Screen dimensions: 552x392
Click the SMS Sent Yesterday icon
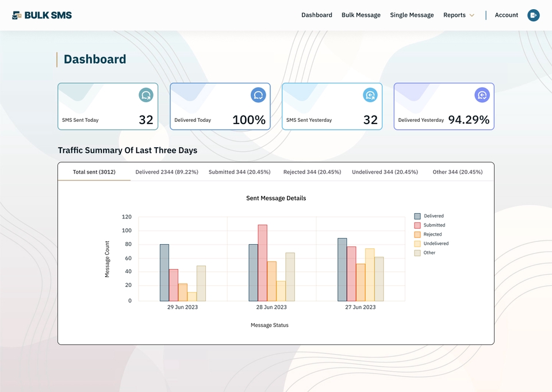tap(370, 95)
